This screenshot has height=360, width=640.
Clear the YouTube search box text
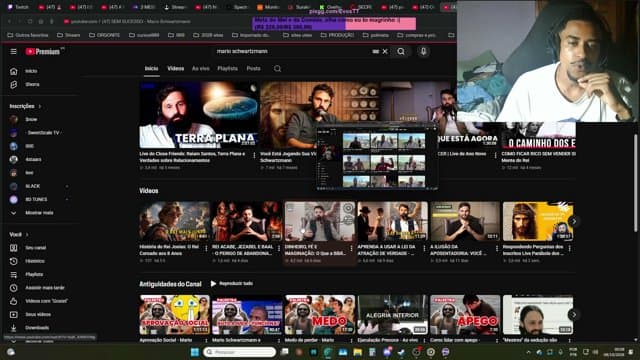pyautogui.click(x=385, y=51)
